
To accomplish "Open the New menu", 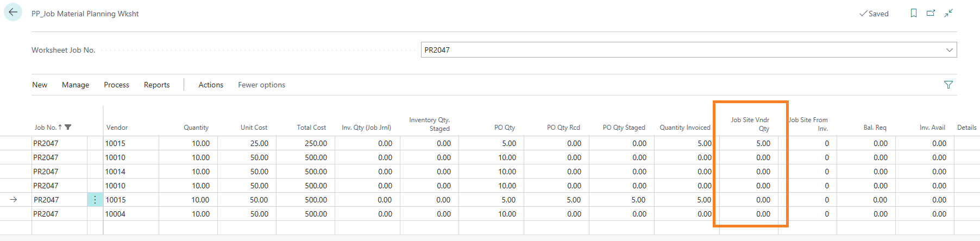I will (40, 85).
